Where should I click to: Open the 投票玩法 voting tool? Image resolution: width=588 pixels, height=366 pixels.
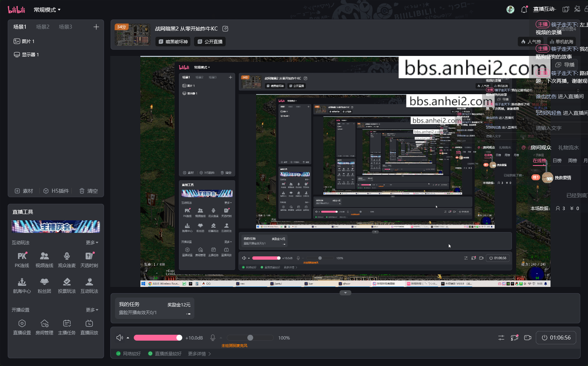click(67, 286)
